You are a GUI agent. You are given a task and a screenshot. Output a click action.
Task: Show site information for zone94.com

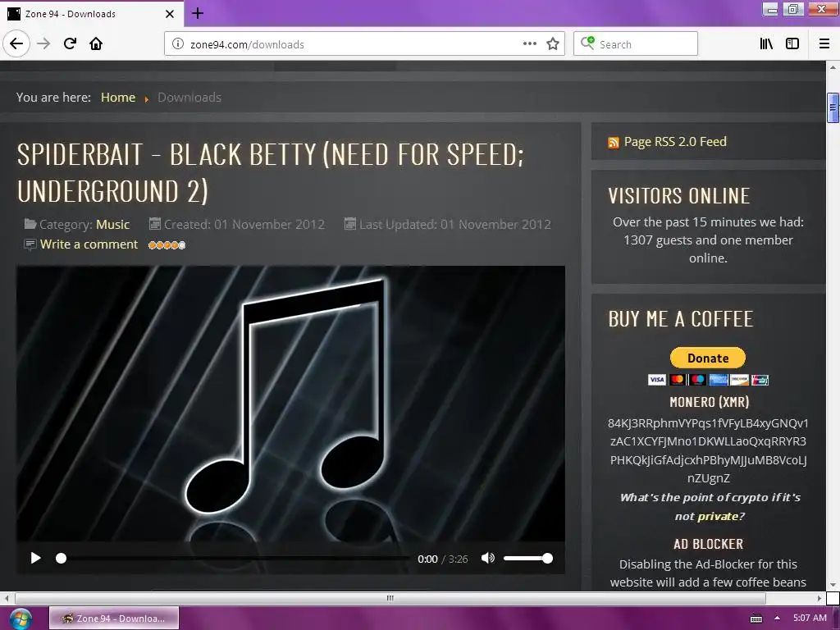pos(178,44)
